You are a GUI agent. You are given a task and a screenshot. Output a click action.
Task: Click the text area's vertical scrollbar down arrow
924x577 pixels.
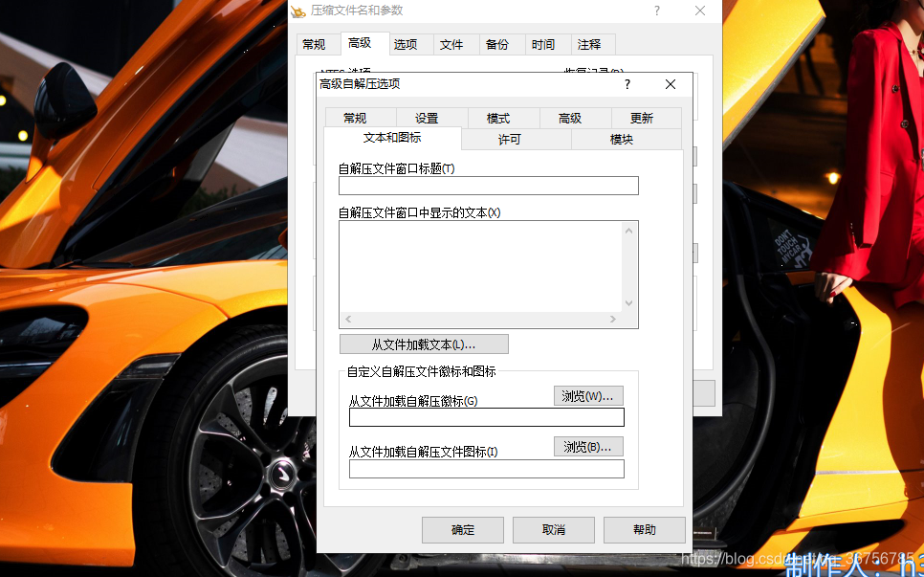[x=628, y=303]
